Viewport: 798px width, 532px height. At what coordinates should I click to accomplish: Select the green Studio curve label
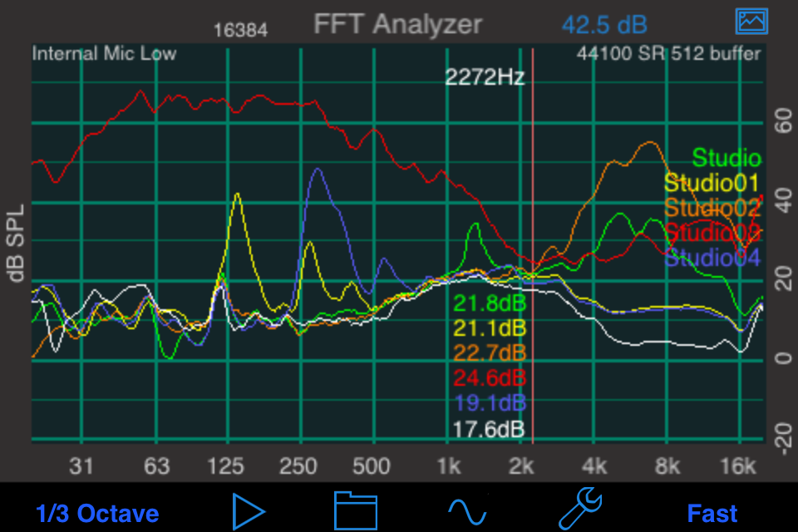727,158
